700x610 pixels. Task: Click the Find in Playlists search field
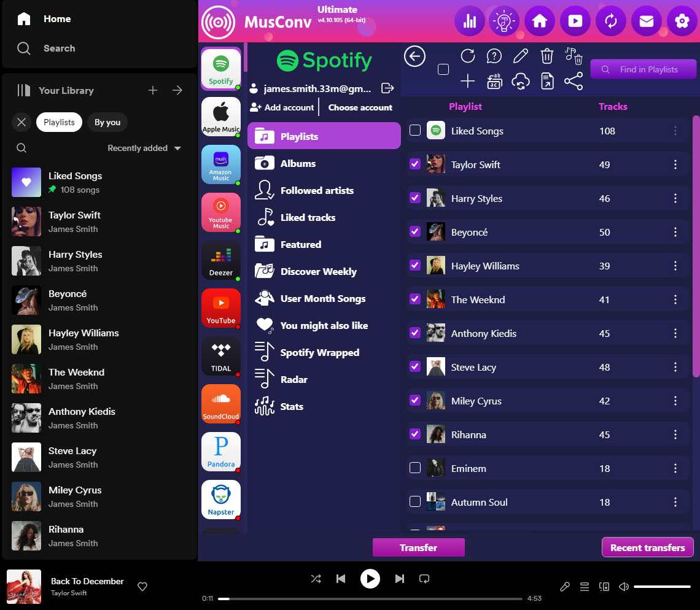click(x=644, y=69)
